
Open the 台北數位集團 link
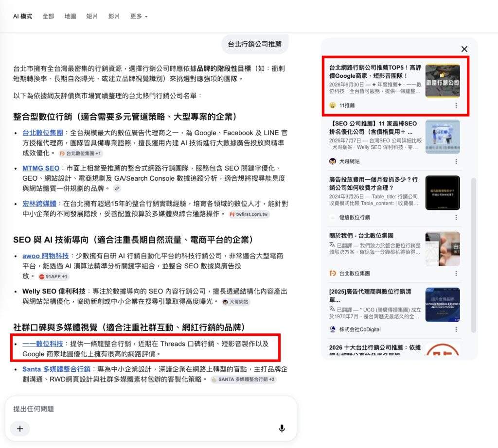click(x=43, y=133)
